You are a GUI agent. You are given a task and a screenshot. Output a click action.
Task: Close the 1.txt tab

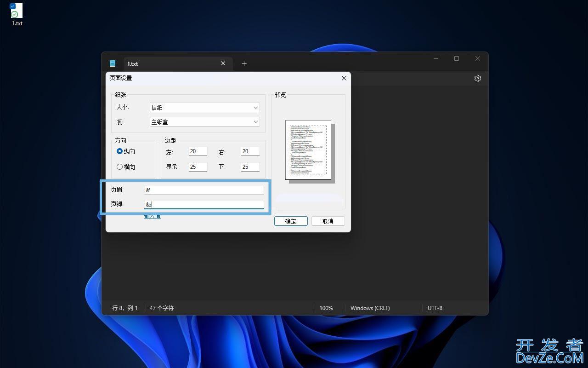tap(223, 63)
